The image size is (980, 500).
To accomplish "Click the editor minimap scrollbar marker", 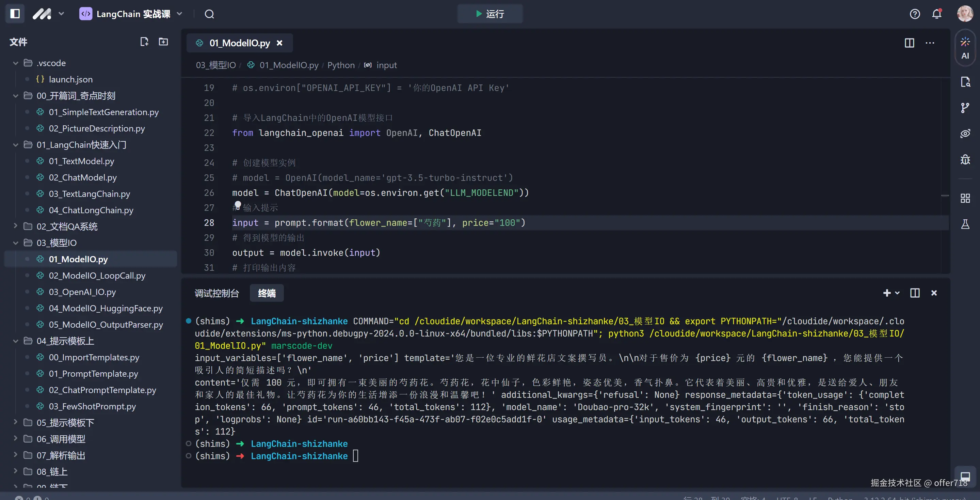I will pyautogui.click(x=945, y=196).
